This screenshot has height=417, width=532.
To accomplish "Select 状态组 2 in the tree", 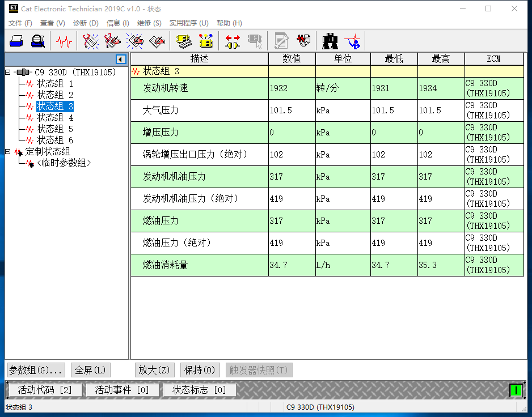I will [x=55, y=95].
